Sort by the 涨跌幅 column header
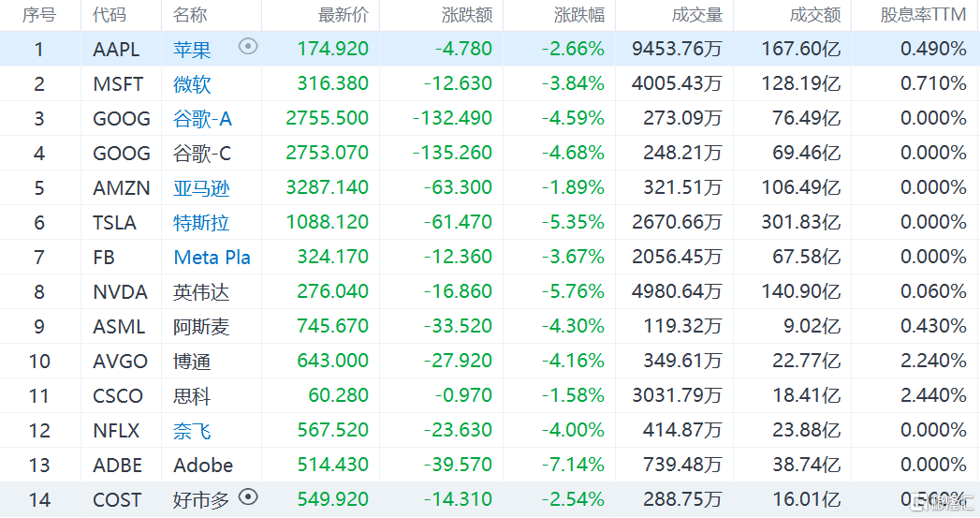 point(579,15)
